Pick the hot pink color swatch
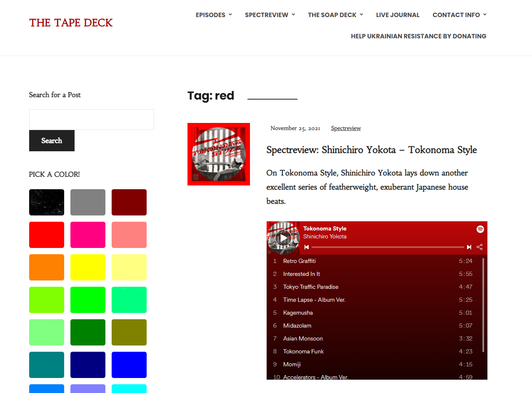 tap(88, 235)
